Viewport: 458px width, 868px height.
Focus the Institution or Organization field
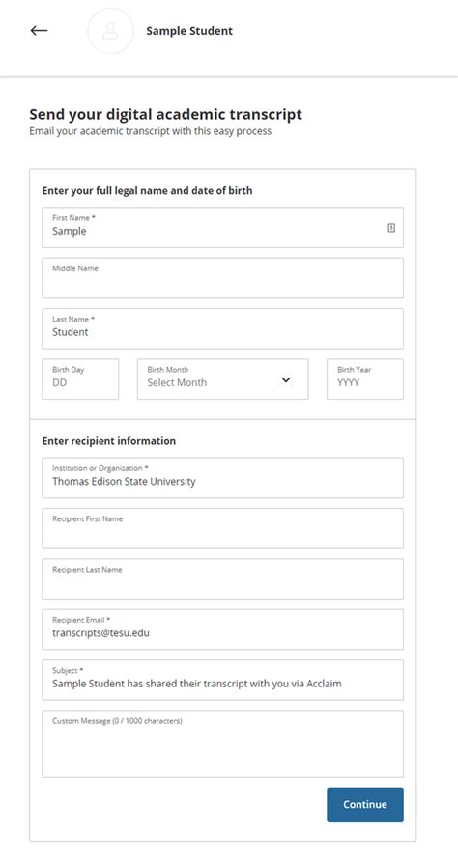[x=222, y=478]
